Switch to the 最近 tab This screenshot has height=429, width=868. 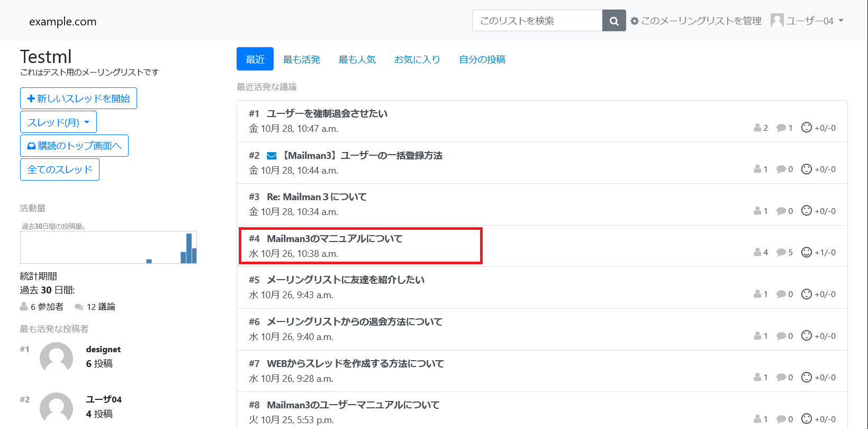coord(255,59)
